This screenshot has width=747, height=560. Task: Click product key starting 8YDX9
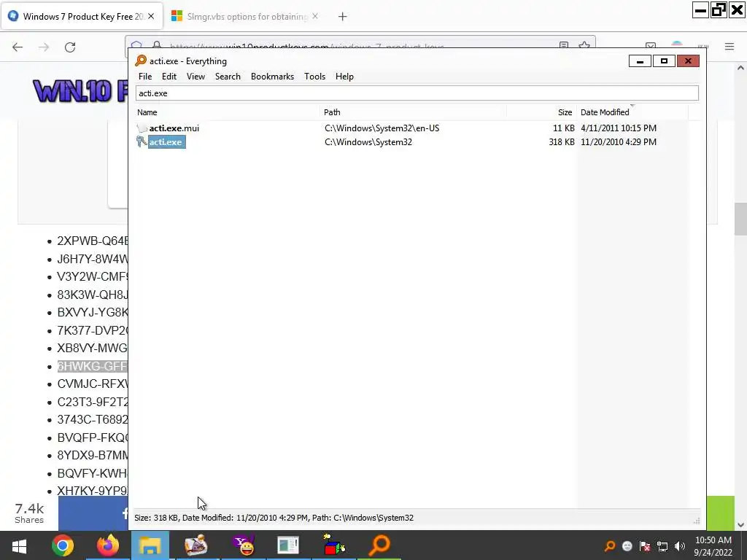coord(93,455)
